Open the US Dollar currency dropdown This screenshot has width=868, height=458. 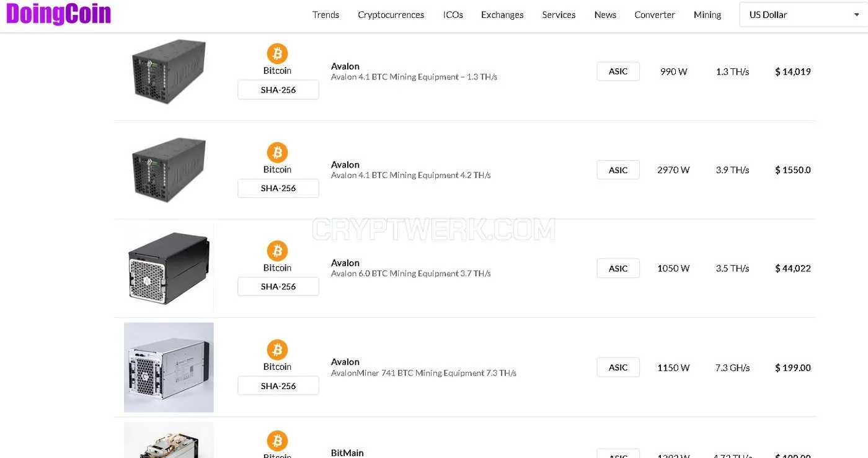tap(804, 15)
